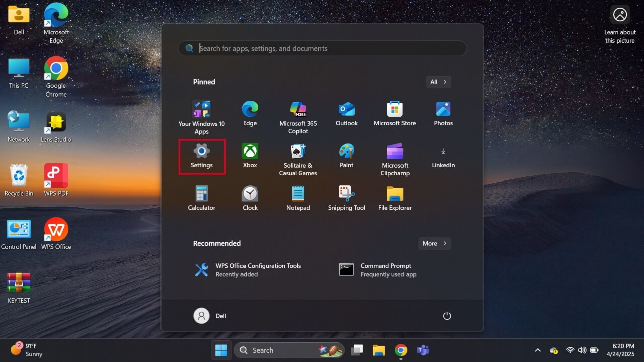The width and height of the screenshot is (644, 362).
Task: Click the Windows Start button on taskbar
Action: click(x=221, y=350)
